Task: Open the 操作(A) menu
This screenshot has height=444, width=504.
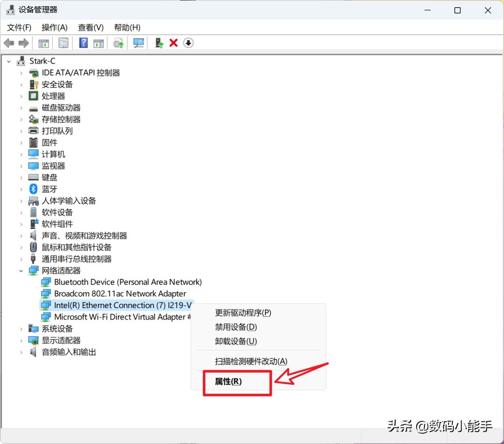Action: (x=54, y=27)
